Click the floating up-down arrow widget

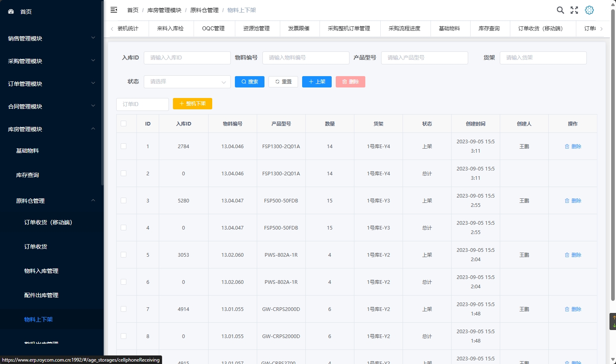[613, 321]
